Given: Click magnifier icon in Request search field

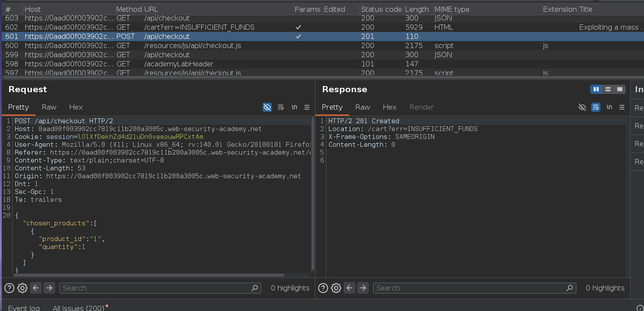Looking at the screenshot, I should 255,288.
